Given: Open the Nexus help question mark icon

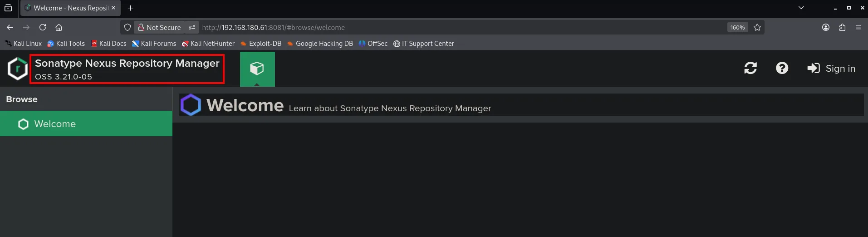Looking at the screenshot, I should [x=782, y=68].
